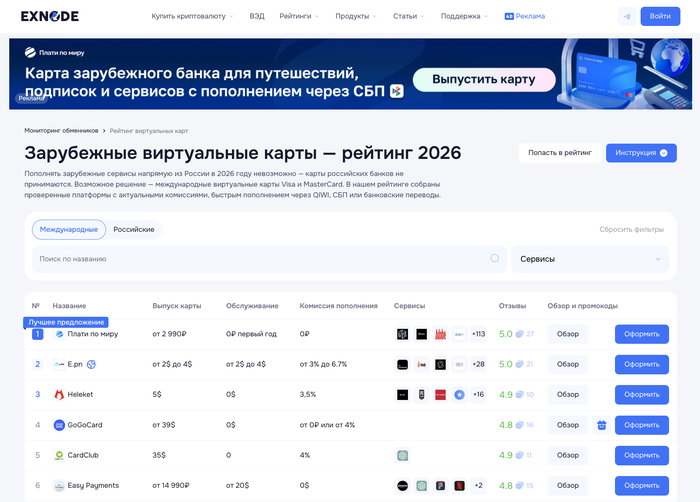
Task: Open the ВЭД menu item
Action: point(257,17)
